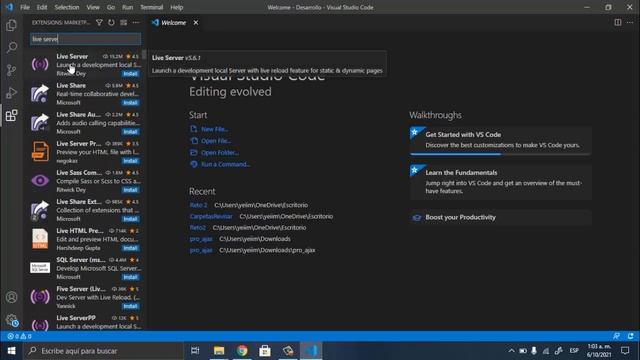Install the Live Sass Compiler extension
The image size is (640, 360).
pyautogui.click(x=130, y=190)
